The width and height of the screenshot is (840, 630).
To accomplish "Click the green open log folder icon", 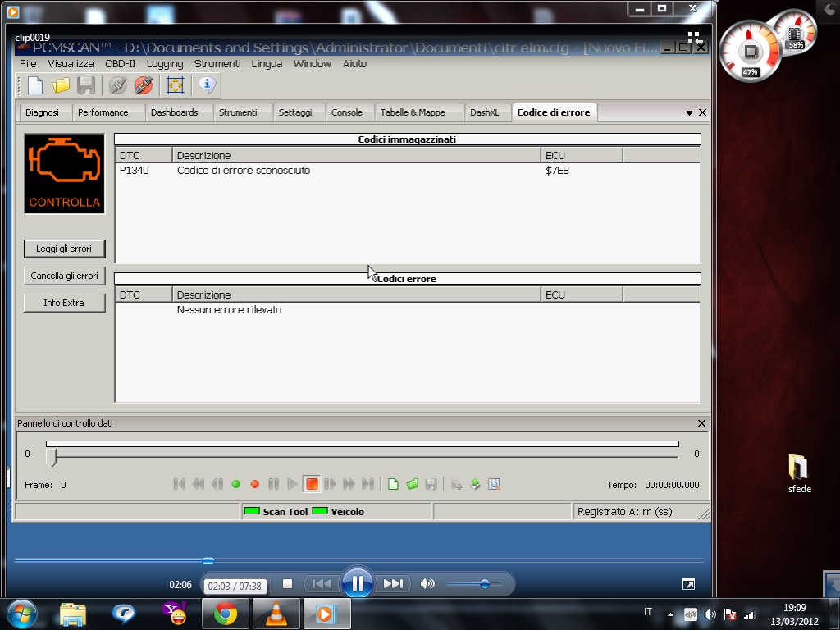I will point(412,484).
